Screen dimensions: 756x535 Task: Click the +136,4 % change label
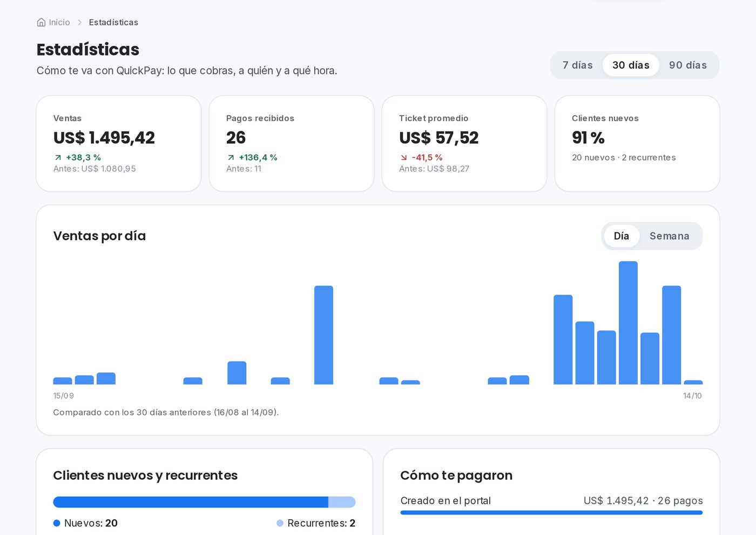click(258, 157)
